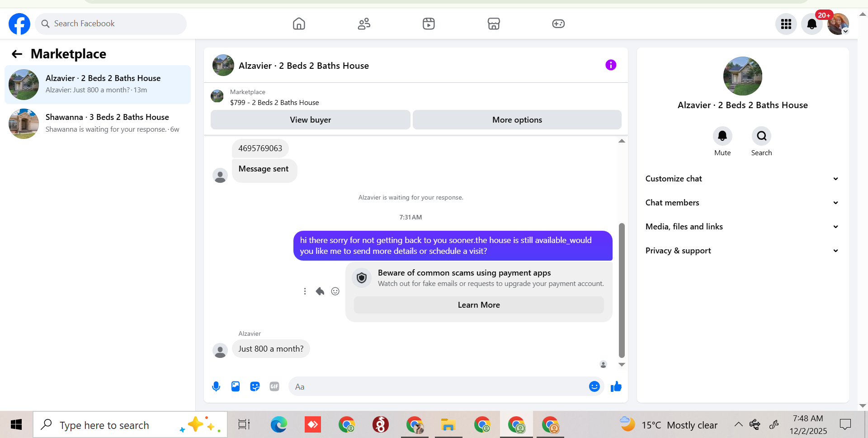Click the large house profile picture

(743, 76)
